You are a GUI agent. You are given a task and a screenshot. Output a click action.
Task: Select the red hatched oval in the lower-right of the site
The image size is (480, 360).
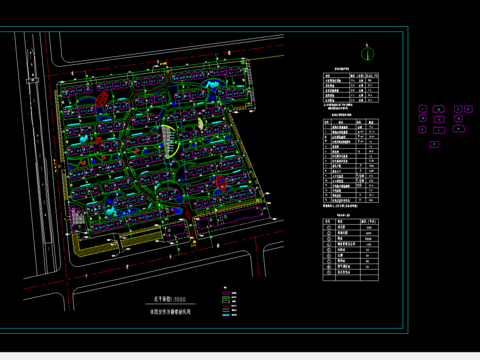coord(221,183)
